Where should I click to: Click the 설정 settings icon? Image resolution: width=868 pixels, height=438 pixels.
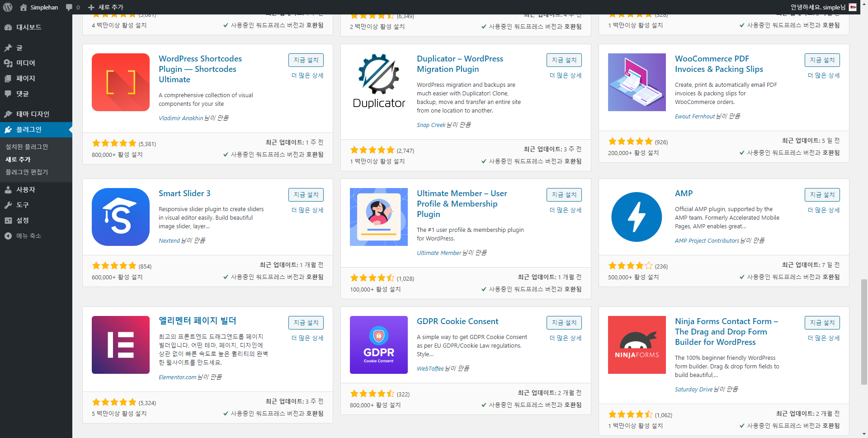8,220
